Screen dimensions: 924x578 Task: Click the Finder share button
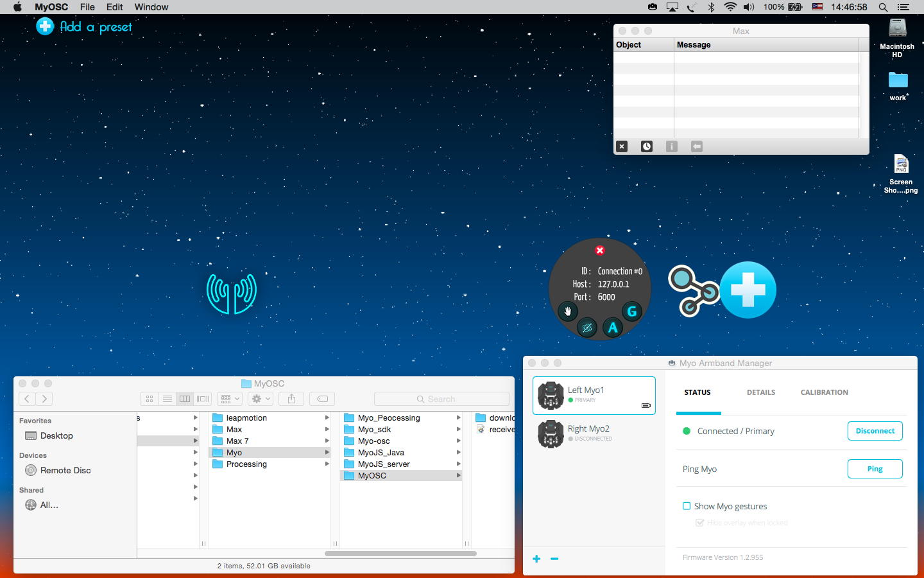(291, 399)
